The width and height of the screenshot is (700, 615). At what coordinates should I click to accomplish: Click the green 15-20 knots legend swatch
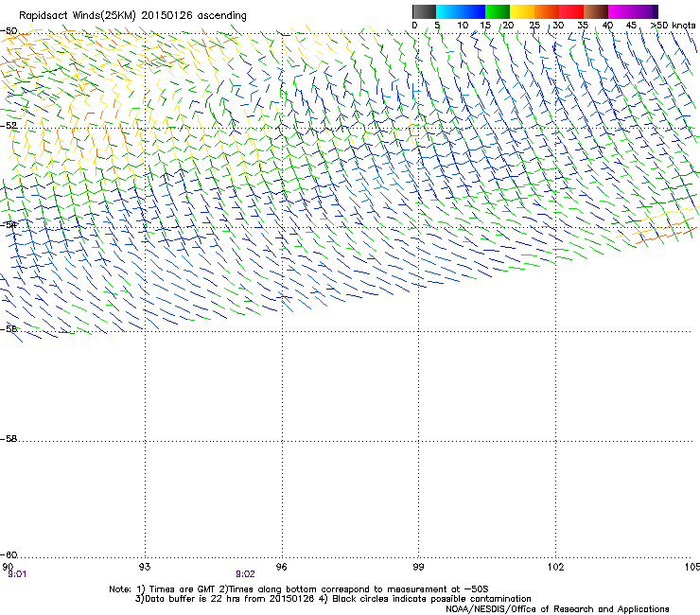(x=498, y=11)
